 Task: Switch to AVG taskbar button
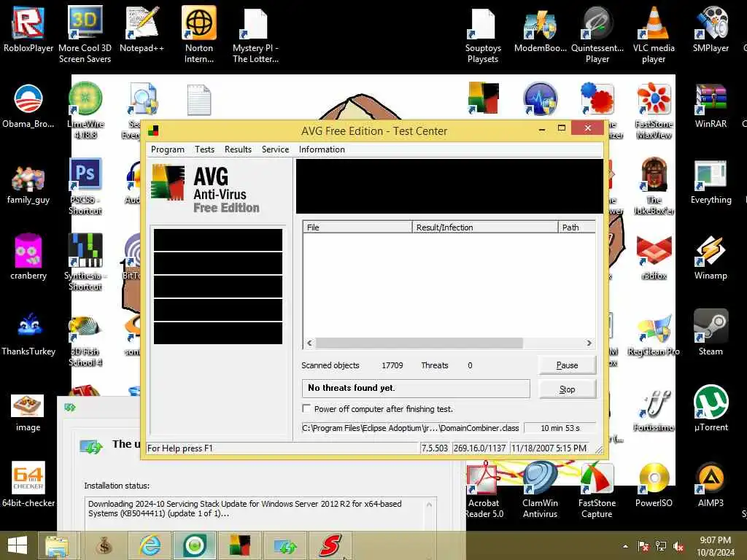coord(239,545)
